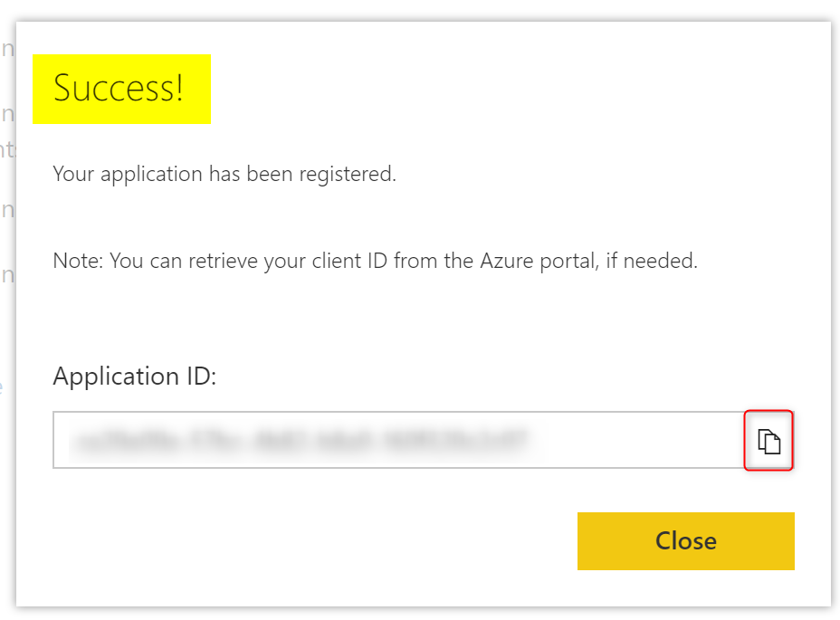The image size is (840, 620).
Task: Click the 'Application ID:' label
Action: (135, 377)
